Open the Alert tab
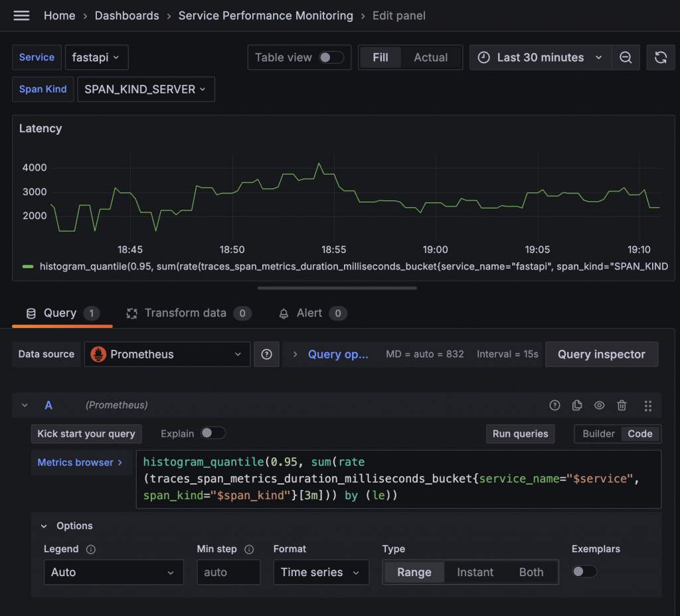The image size is (680, 616). [309, 313]
